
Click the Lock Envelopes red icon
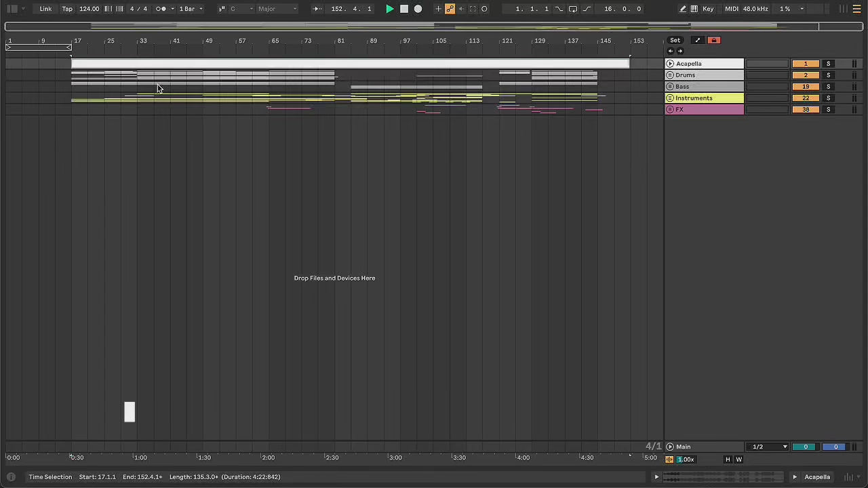[713, 40]
